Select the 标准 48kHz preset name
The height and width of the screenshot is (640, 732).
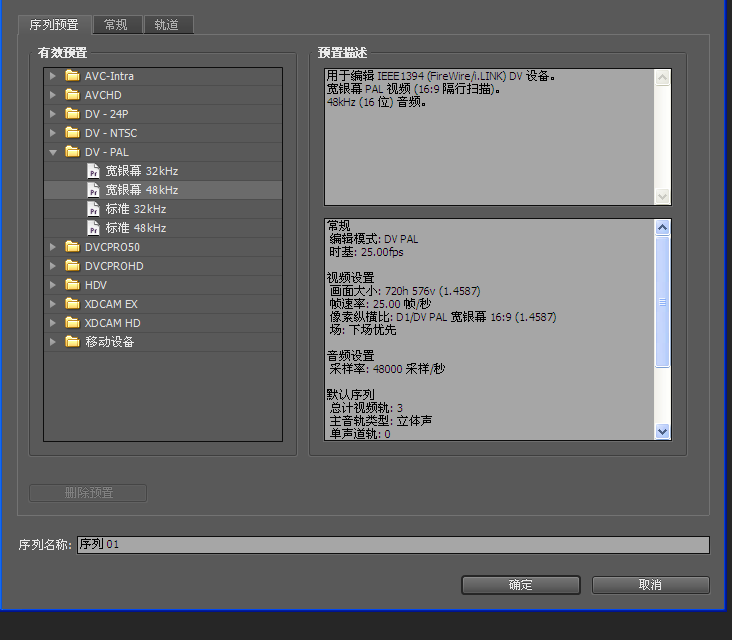136,228
